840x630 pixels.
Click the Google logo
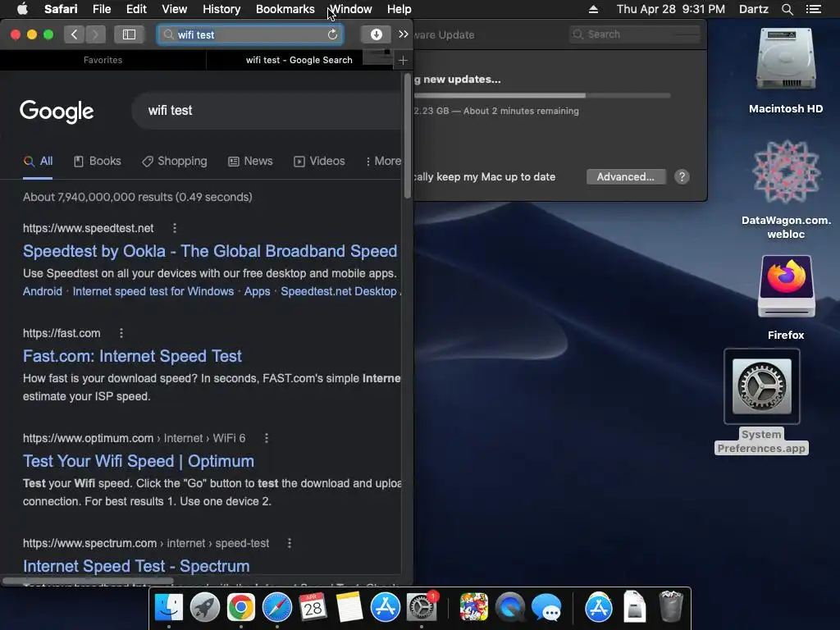click(x=57, y=111)
